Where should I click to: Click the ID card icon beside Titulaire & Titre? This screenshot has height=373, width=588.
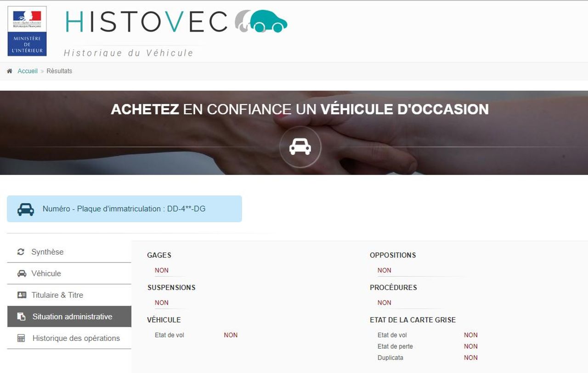tap(22, 295)
